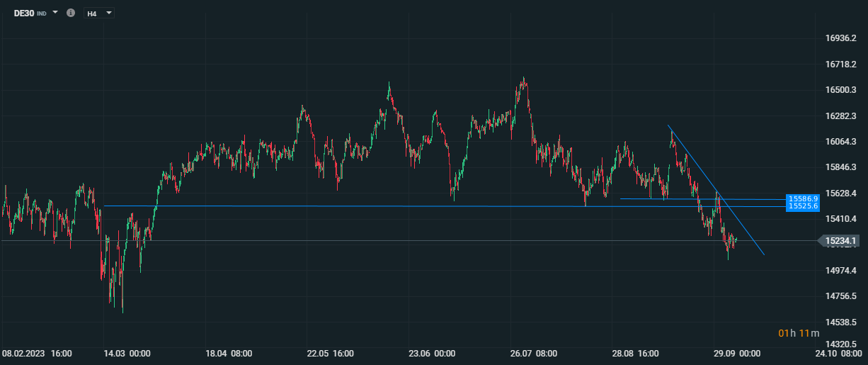Click the instrument info icon
The image size is (868, 365).
tap(70, 13)
